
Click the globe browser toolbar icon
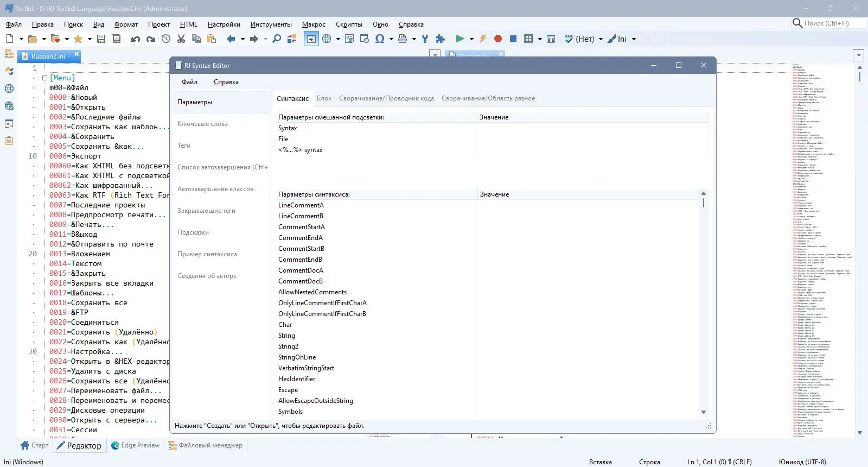(x=327, y=39)
